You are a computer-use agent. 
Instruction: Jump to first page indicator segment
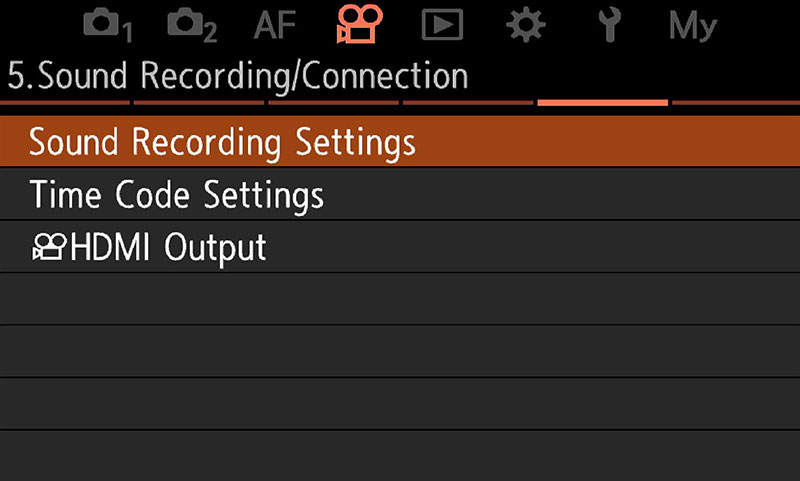point(65,102)
